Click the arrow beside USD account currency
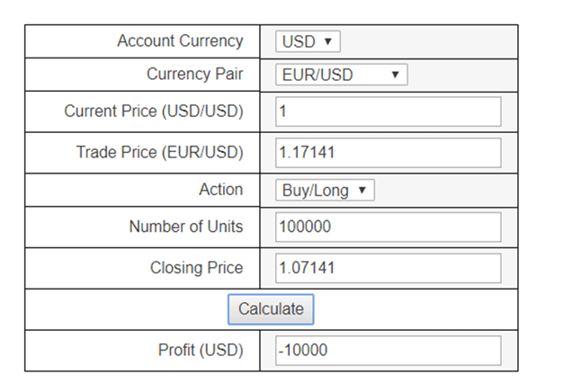The image size is (563, 392). point(327,41)
